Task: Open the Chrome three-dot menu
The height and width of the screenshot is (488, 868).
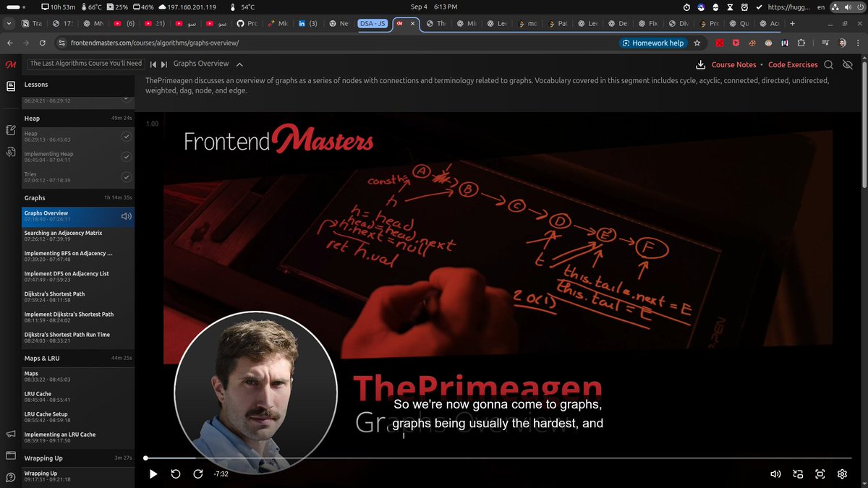Action: coord(858,43)
